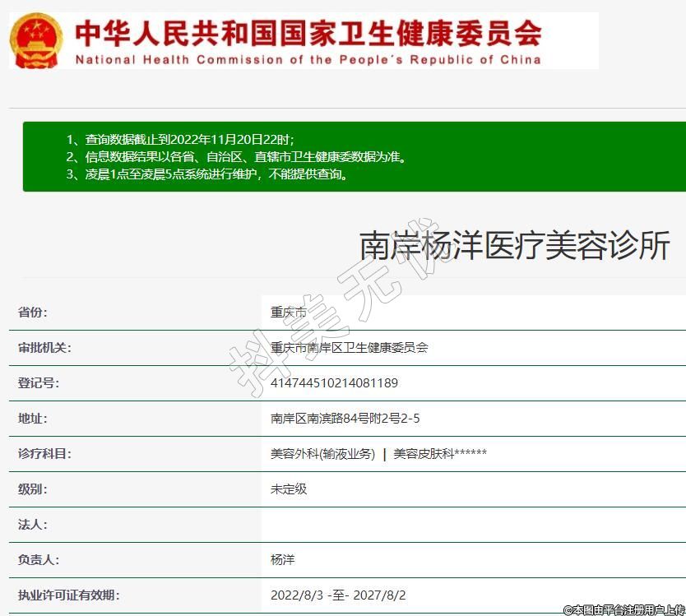Viewport: 686px width, 616px height.
Task: Select the person in charge 杨洋
Action: [282, 560]
